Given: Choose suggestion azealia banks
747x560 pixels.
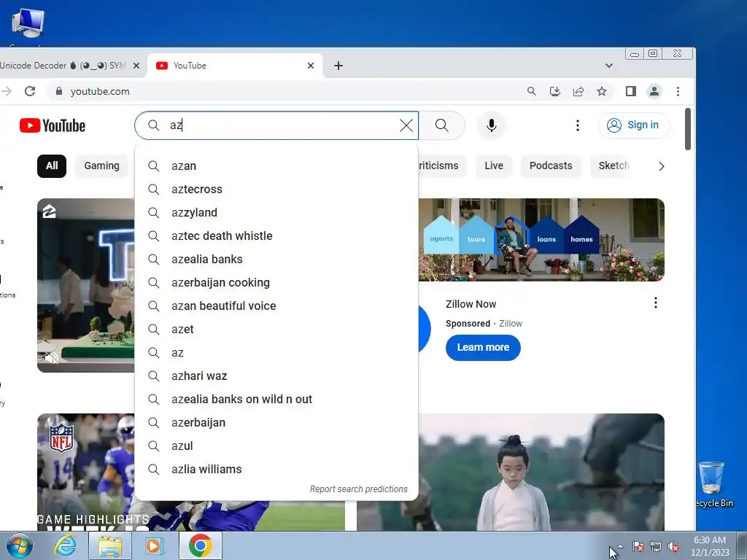Looking at the screenshot, I should pyautogui.click(x=276, y=259).
